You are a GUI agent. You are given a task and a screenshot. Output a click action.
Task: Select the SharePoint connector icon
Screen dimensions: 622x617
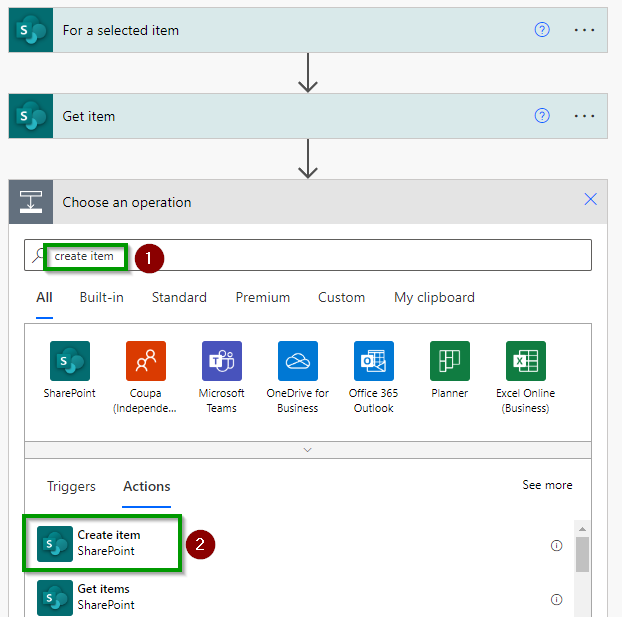[70, 361]
